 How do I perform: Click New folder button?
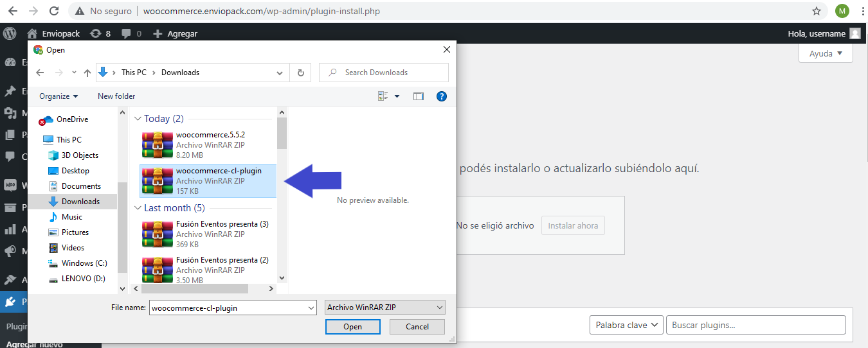pyautogui.click(x=116, y=96)
